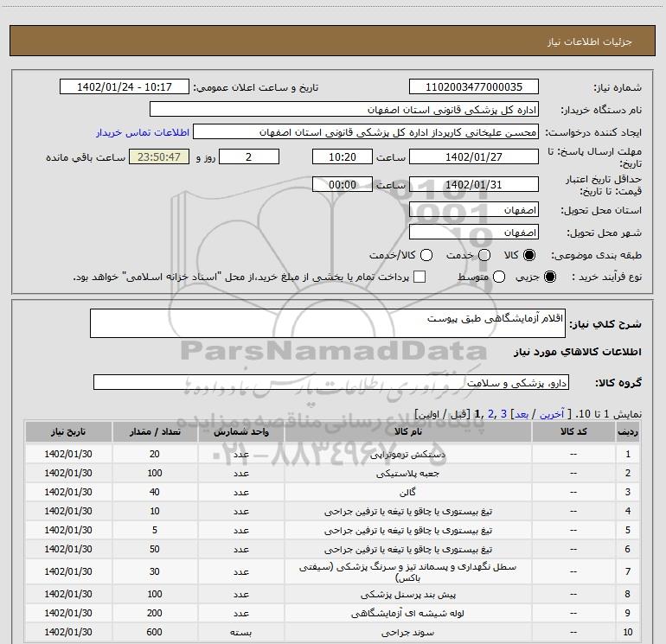This screenshot has width=666, height=644.
Task: Open اطلاعات تماس خریدار link
Action: point(143,132)
